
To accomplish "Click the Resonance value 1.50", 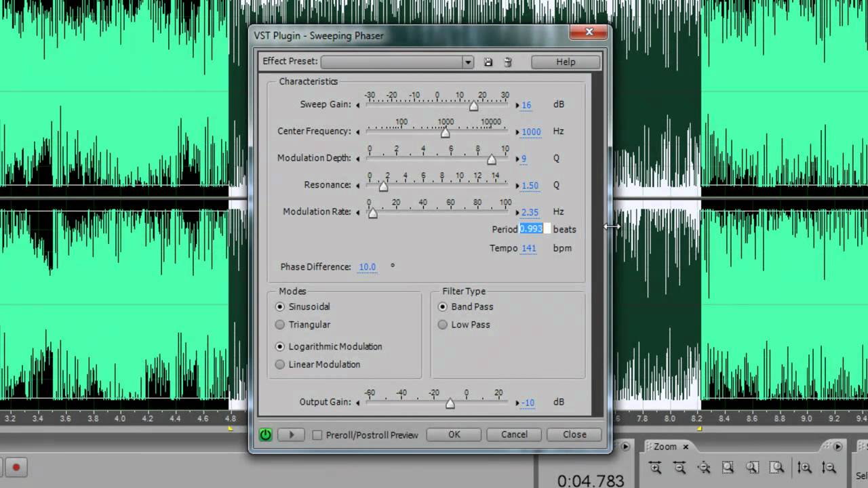I will coord(530,186).
